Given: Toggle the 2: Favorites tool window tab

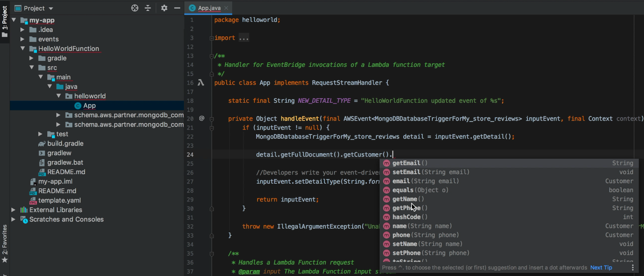Looking at the screenshot, I should tap(5, 244).
